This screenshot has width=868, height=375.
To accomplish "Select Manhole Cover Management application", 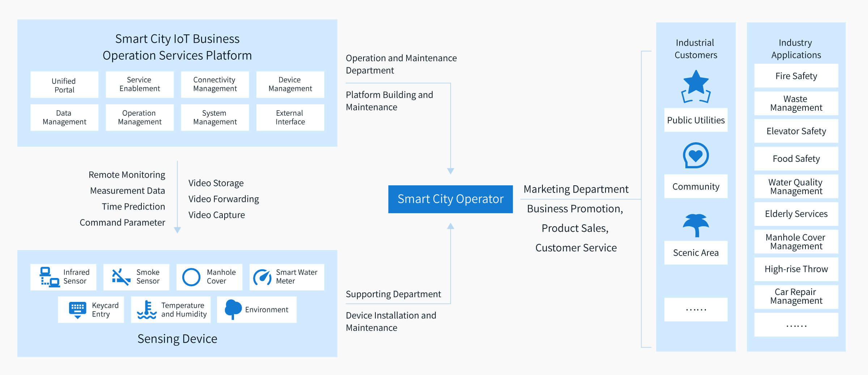I will tap(796, 241).
